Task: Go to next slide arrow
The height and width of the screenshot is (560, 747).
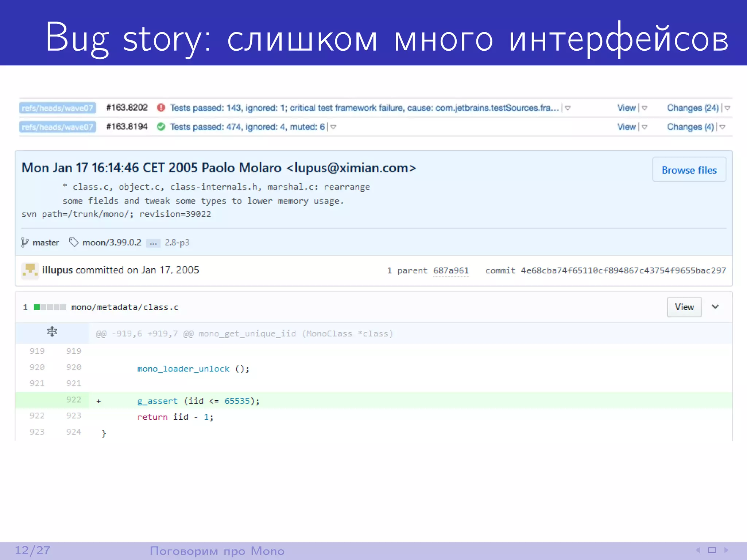Action: pyautogui.click(x=726, y=550)
